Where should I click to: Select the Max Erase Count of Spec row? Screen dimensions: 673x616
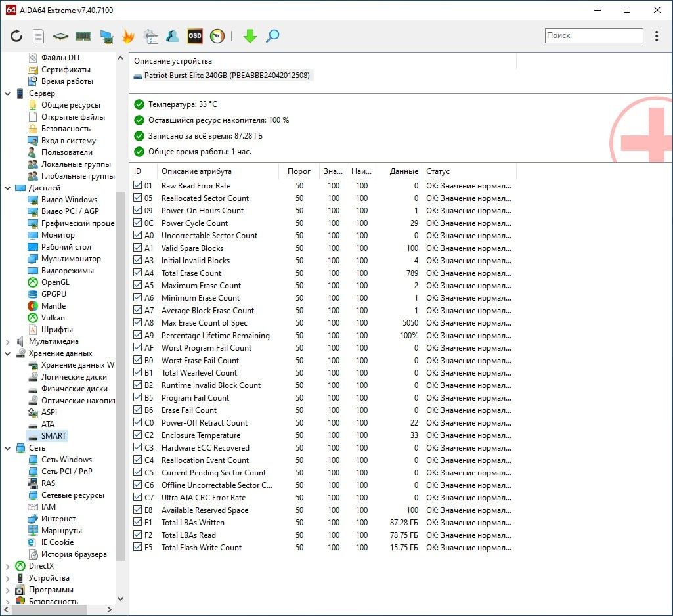click(323, 323)
